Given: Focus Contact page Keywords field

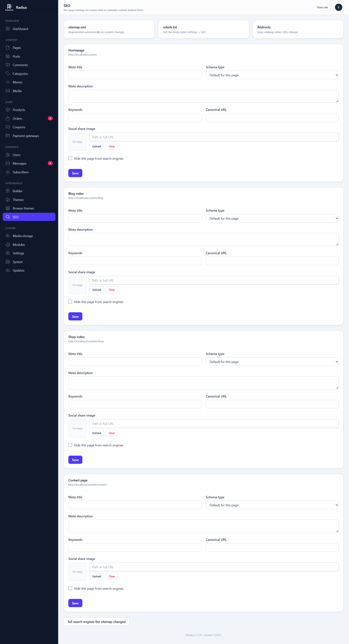Looking at the screenshot, I should pos(135,548).
